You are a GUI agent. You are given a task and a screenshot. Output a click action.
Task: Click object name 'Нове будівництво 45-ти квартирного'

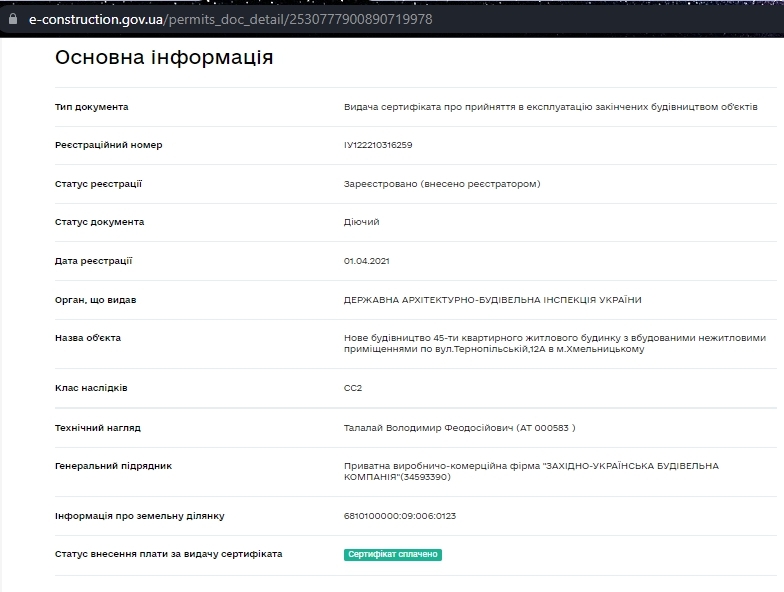[554, 344]
